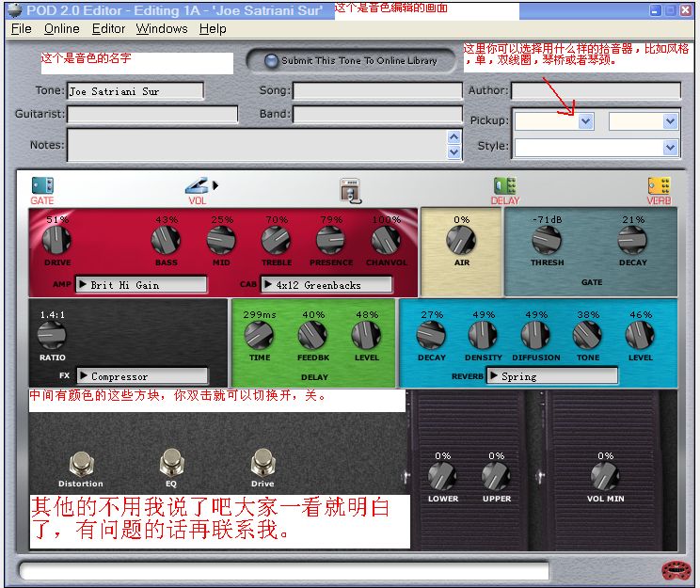Toggle the FX compressor block label

(x=64, y=375)
